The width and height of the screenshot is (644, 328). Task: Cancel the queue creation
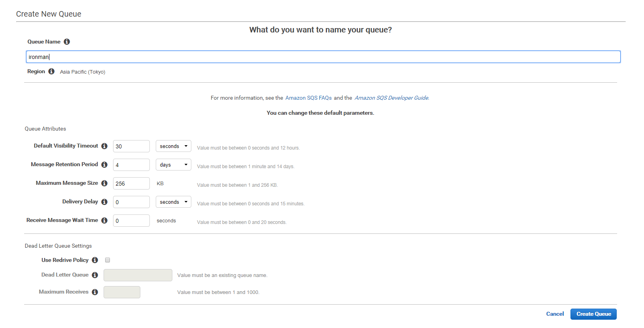tap(555, 314)
